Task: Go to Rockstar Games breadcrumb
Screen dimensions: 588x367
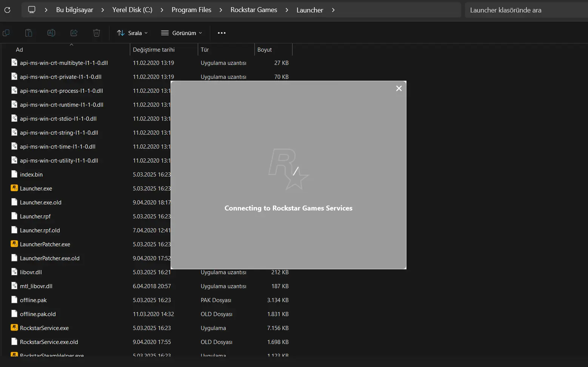Action: [254, 10]
